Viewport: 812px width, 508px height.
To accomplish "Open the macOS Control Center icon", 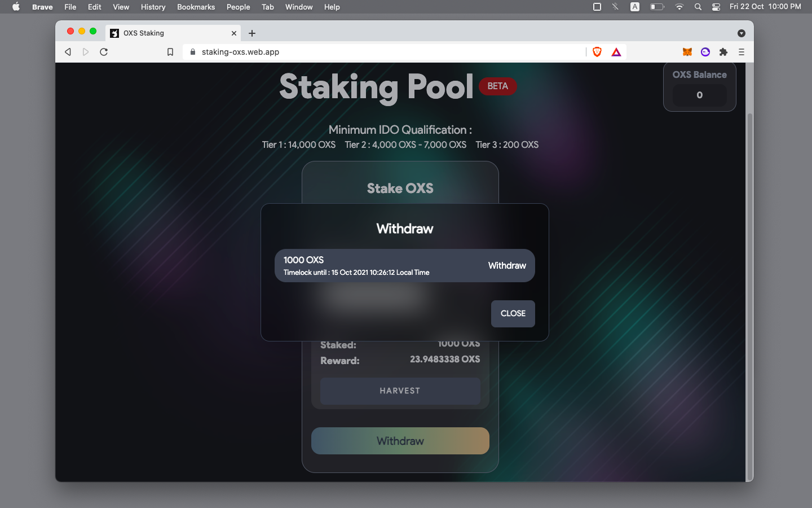I will point(716,7).
